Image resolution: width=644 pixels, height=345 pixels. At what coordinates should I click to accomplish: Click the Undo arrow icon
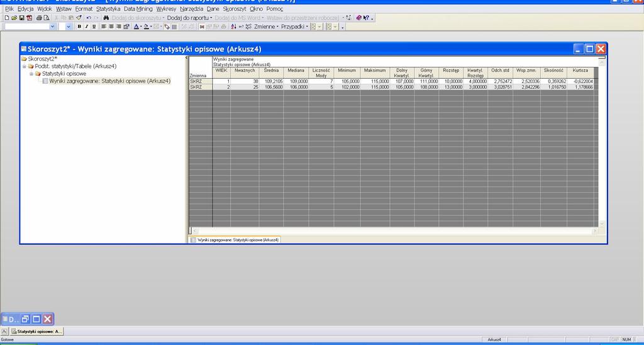click(x=89, y=18)
